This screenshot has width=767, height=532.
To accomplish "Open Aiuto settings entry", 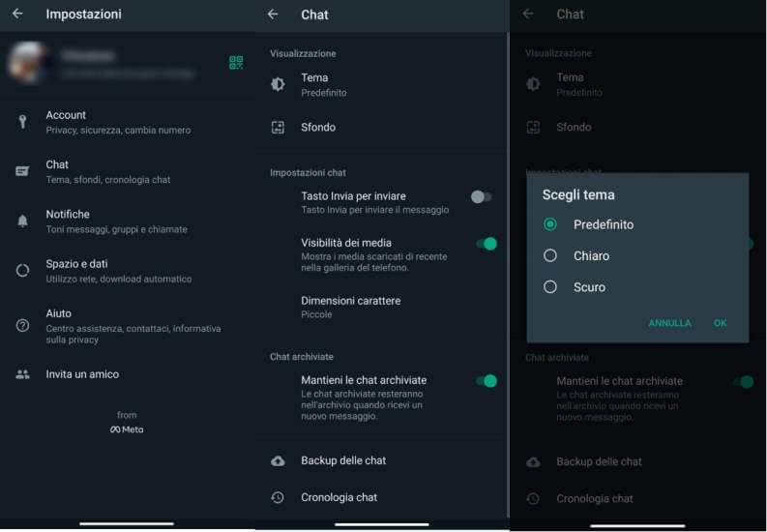I will [127, 326].
